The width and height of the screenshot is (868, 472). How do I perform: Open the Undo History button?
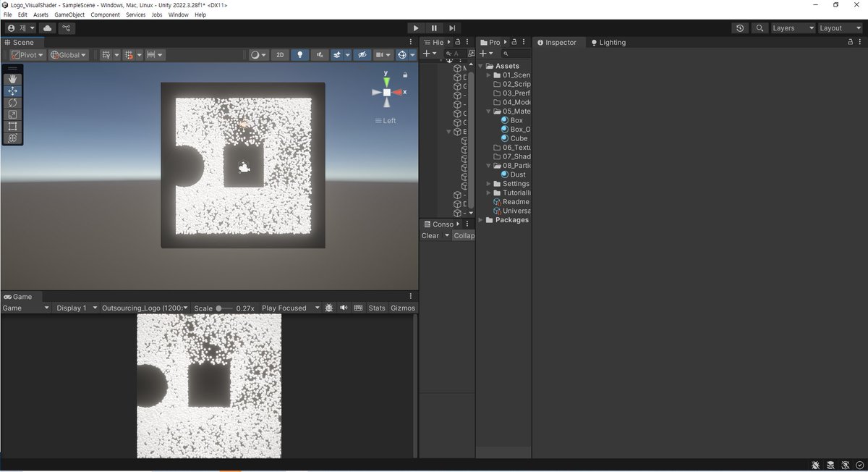pos(739,28)
